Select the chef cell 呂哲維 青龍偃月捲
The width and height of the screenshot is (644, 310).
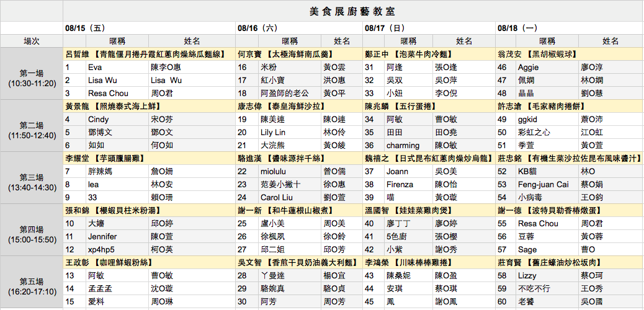point(149,54)
